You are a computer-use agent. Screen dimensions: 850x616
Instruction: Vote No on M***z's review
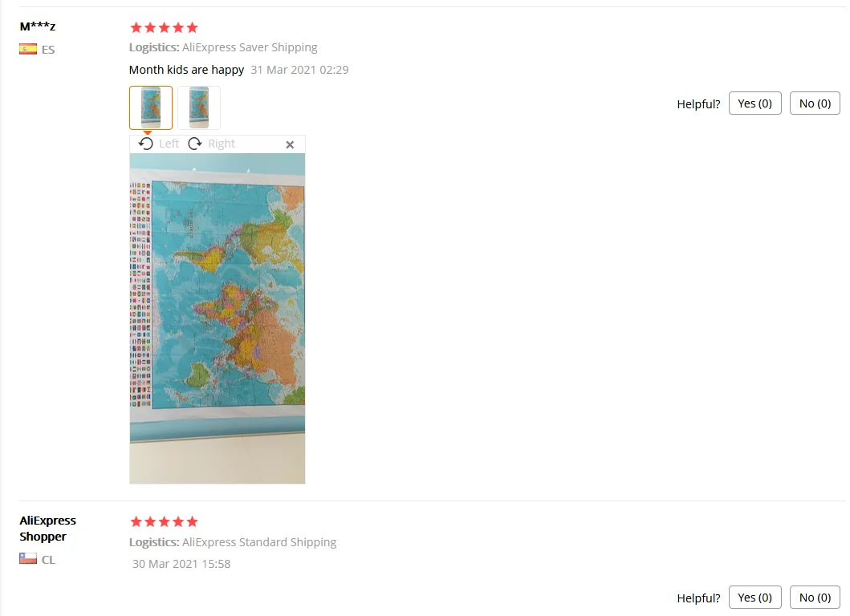pyautogui.click(x=815, y=103)
